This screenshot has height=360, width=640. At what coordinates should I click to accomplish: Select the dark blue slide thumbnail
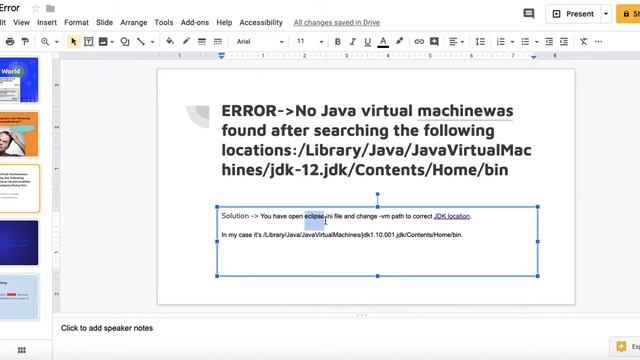(x=19, y=243)
